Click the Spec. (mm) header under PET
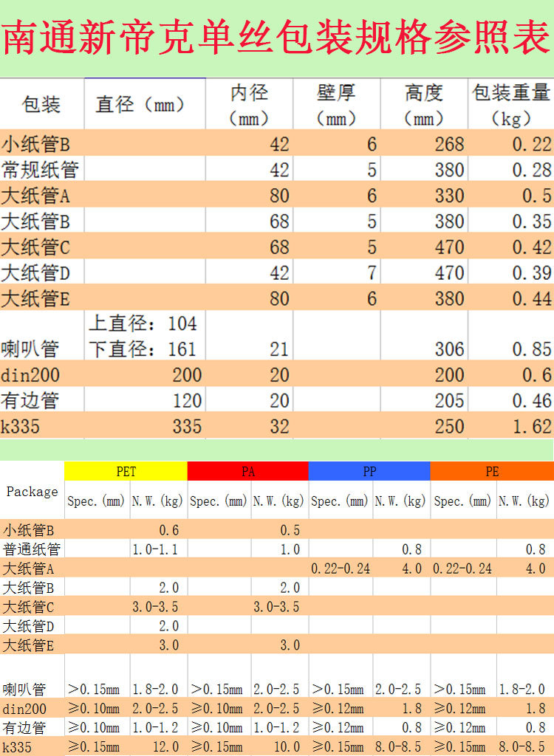The image size is (554, 756). (x=96, y=501)
